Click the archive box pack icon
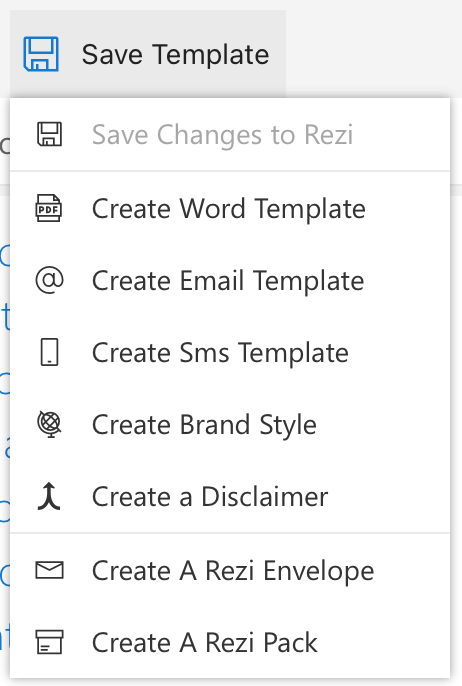This screenshot has height=686, width=462. (49, 642)
